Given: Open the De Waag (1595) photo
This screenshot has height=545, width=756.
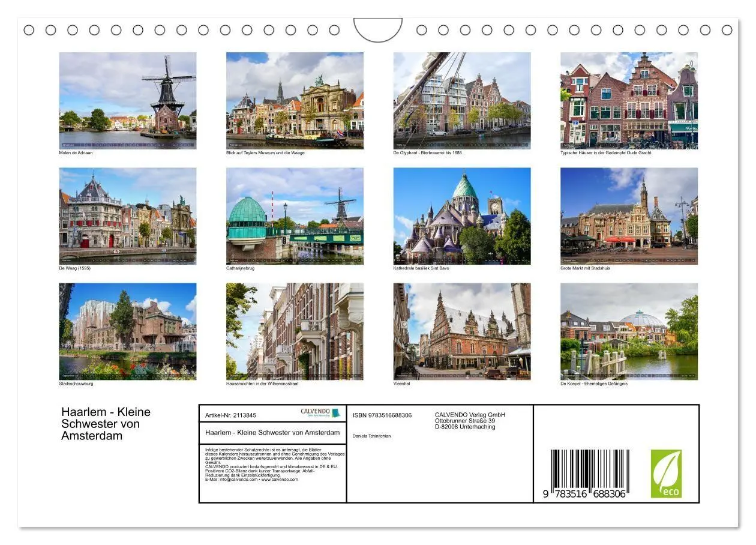Looking at the screenshot, I should (x=128, y=216).
